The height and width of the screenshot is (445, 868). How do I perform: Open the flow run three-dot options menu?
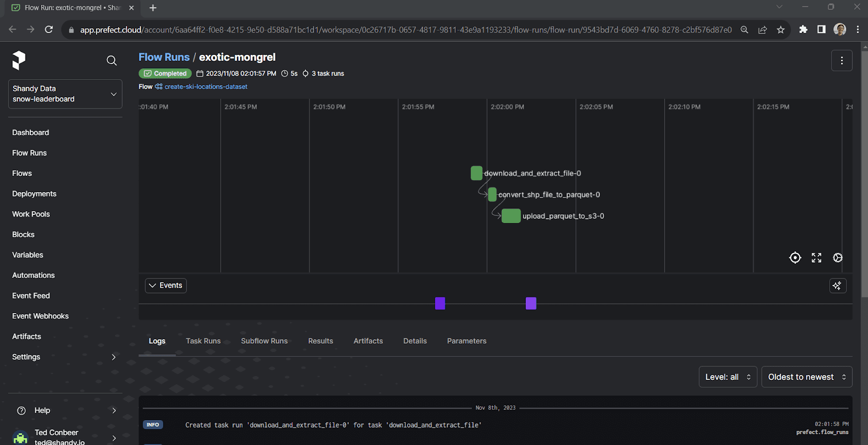841,61
